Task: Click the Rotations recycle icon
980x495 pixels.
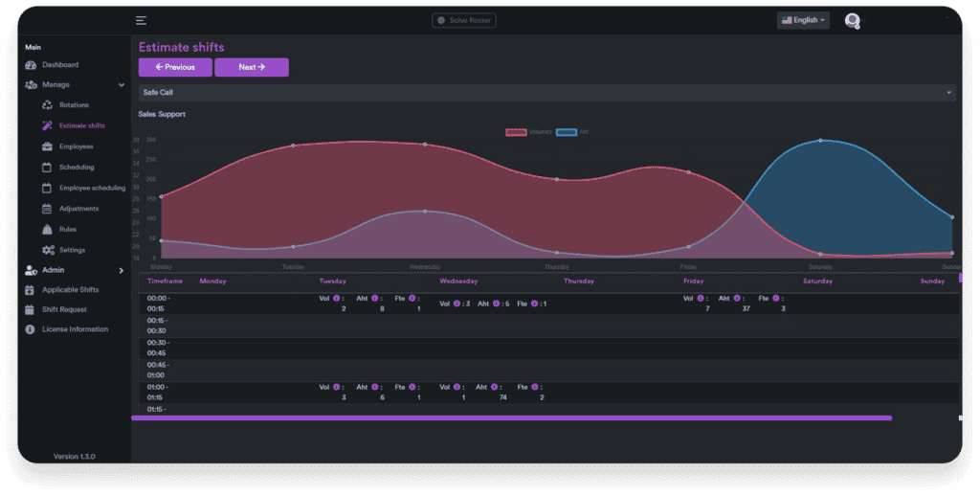Action: click(x=48, y=105)
